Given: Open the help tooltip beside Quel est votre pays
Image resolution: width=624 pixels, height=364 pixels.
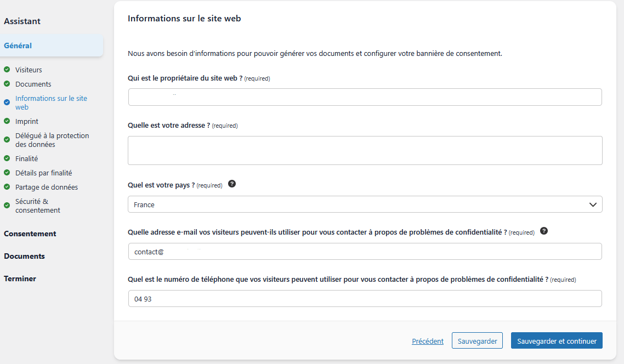Looking at the screenshot, I should [x=232, y=184].
